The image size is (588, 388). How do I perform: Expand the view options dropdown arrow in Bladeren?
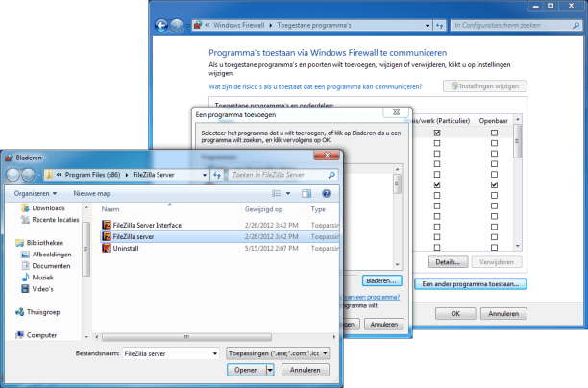click(288, 193)
